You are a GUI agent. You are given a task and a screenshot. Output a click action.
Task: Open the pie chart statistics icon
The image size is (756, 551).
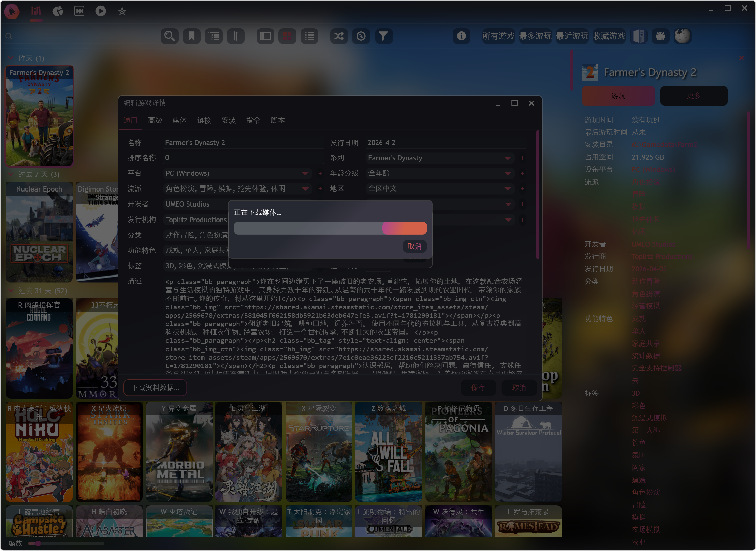coord(58,11)
